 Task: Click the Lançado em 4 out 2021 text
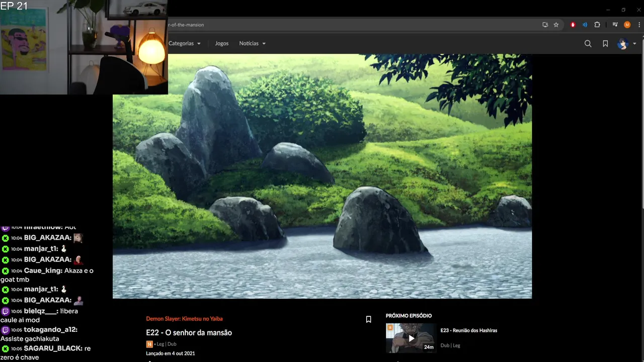pyautogui.click(x=171, y=353)
